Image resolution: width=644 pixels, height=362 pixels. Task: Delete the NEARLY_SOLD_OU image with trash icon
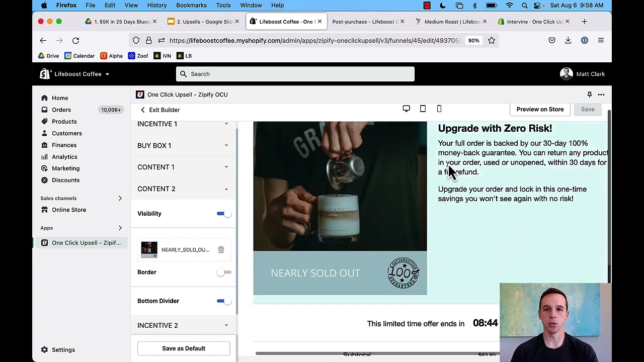tap(221, 249)
